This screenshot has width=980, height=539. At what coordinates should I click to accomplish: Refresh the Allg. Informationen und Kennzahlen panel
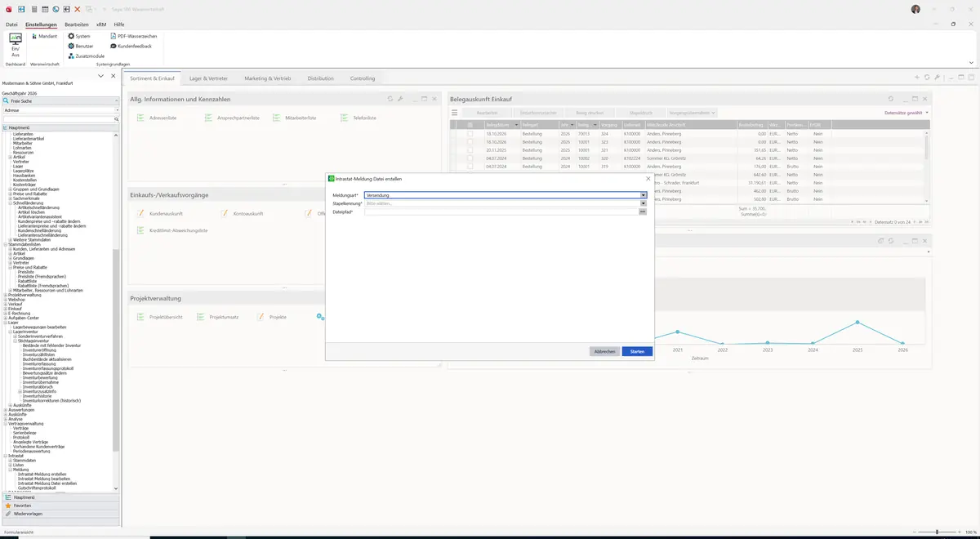pyautogui.click(x=390, y=99)
